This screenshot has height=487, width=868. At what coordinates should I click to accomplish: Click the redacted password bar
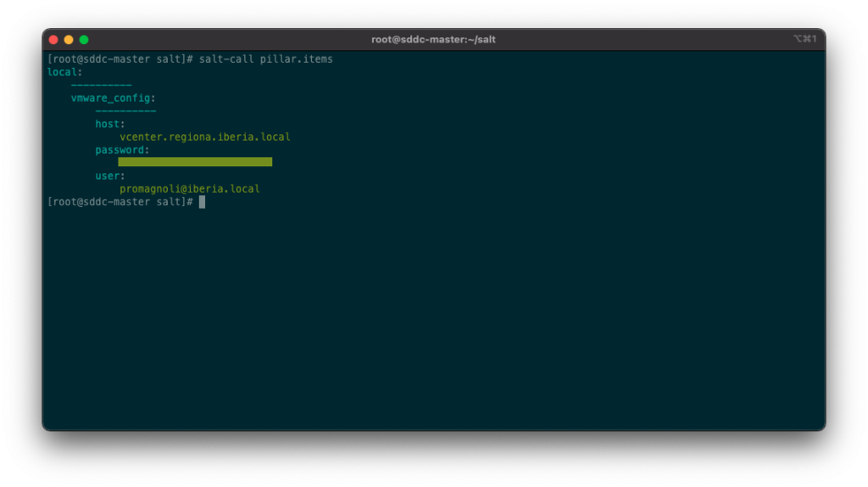[x=195, y=162]
